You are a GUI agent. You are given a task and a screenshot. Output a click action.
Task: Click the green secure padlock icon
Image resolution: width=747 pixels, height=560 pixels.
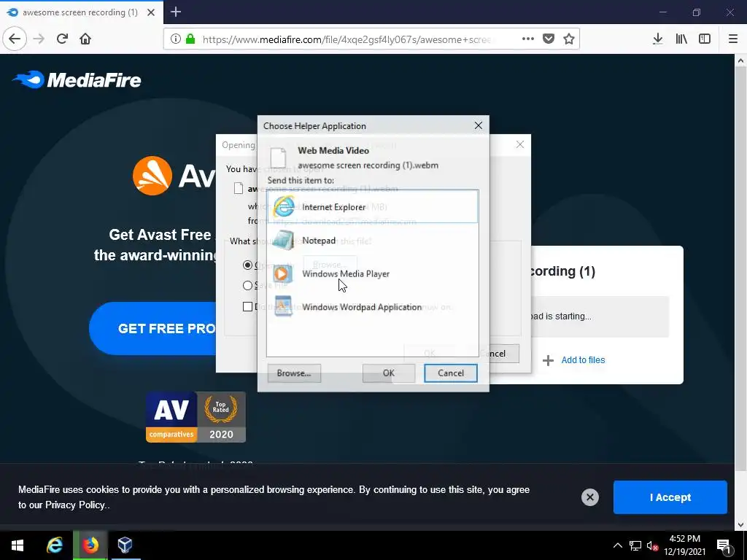coord(190,39)
